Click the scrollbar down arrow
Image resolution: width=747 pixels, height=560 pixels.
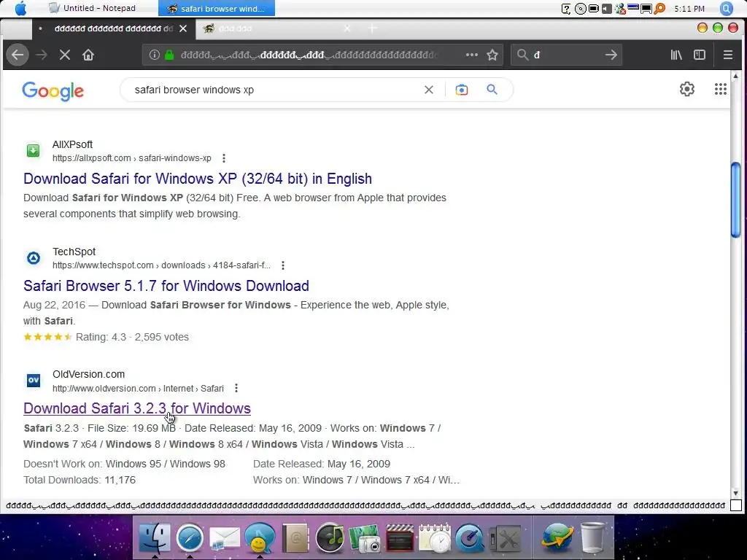click(x=735, y=493)
